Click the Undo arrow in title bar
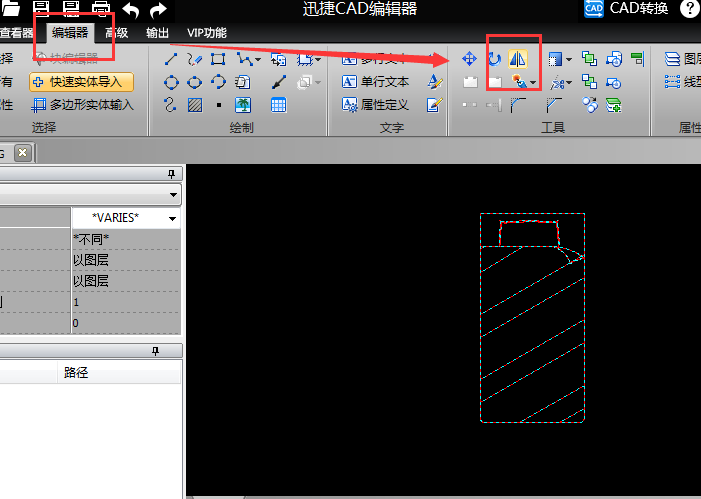Image resolution: width=701 pixels, height=499 pixels. pos(131,10)
